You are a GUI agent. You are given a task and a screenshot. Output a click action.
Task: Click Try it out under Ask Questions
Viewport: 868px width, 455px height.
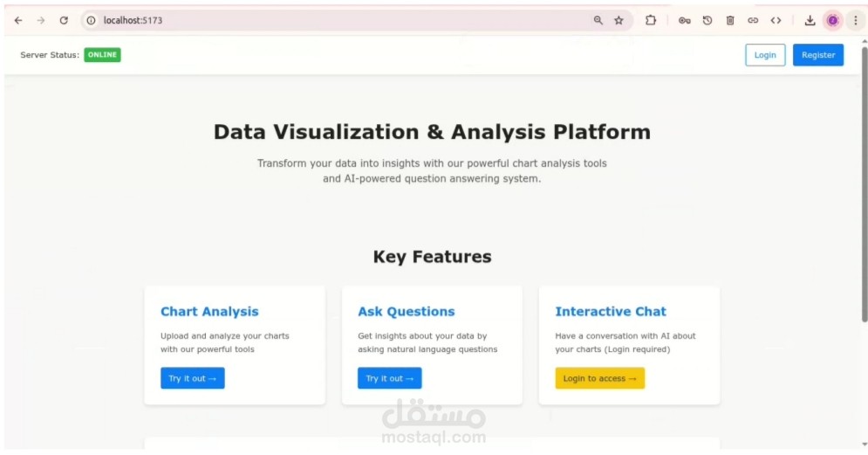[390, 378]
